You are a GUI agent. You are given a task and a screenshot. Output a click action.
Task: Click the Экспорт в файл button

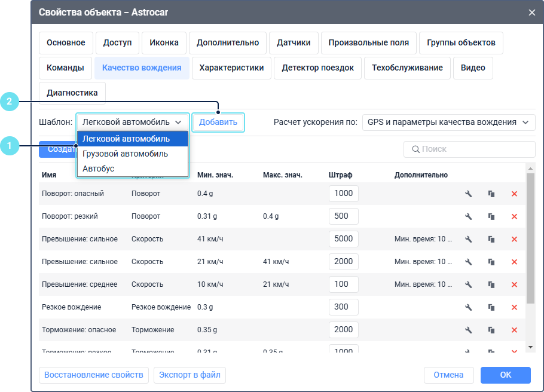pos(190,375)
